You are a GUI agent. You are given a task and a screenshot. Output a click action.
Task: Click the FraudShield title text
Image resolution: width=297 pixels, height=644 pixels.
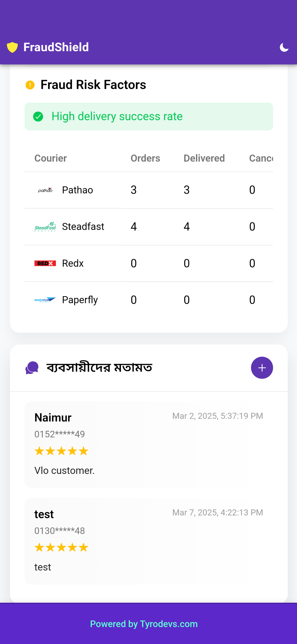[56, 47]
